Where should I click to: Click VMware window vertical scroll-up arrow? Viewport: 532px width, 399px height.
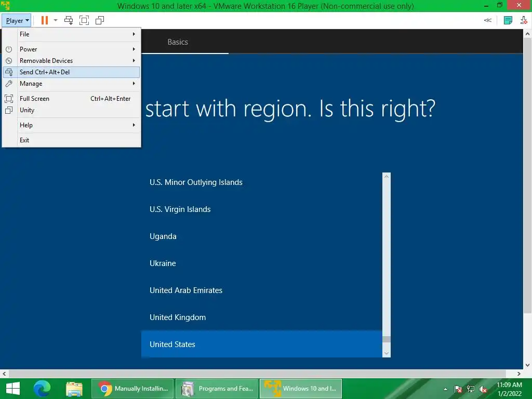point(527,34)
